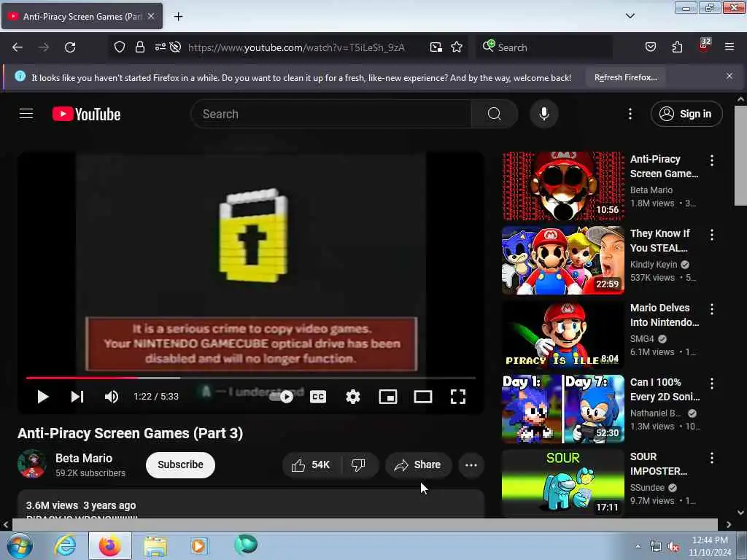
Task: Open more actions ellipsis under video
Action: 471,464
